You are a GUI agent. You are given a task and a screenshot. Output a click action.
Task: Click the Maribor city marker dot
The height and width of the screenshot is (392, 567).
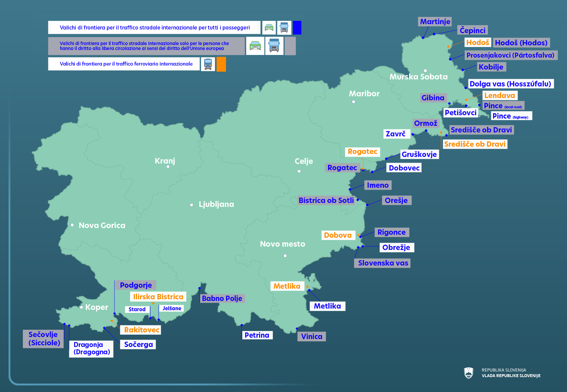point(354,102)
